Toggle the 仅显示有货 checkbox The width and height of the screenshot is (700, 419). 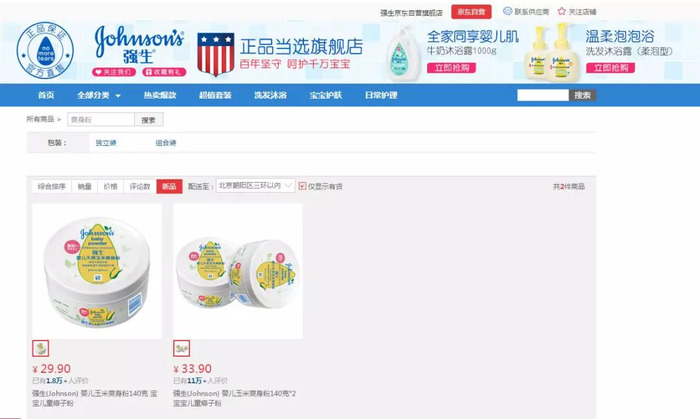click(x=302, y=186)
